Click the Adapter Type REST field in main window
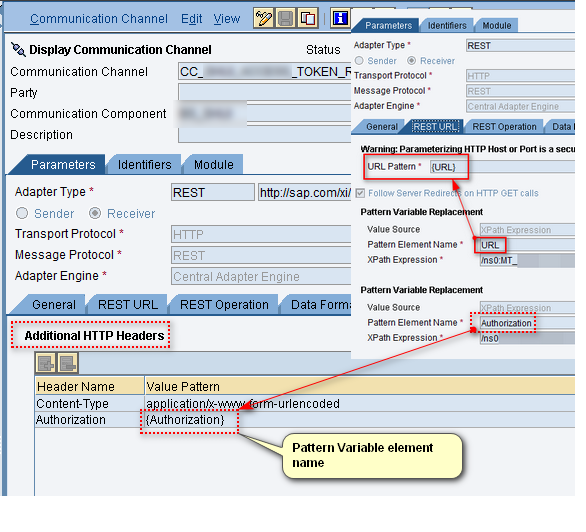586x532 pixels. (x=213, y=192)
